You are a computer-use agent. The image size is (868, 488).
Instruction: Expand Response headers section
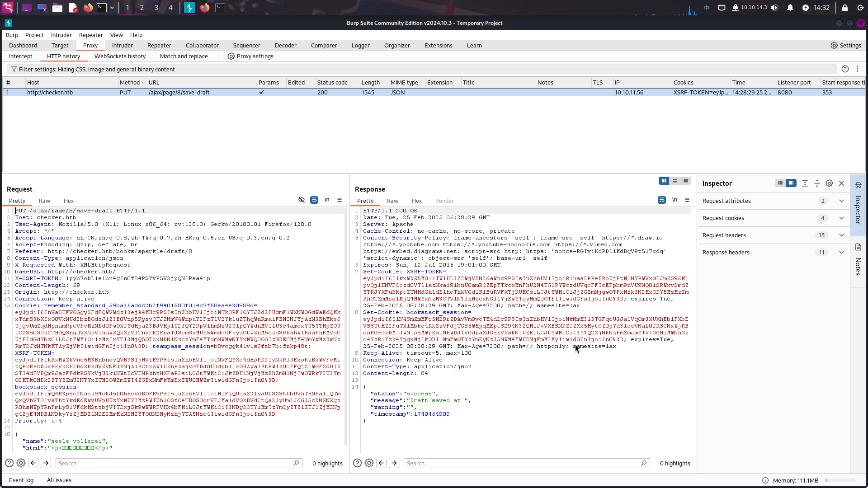841,253
